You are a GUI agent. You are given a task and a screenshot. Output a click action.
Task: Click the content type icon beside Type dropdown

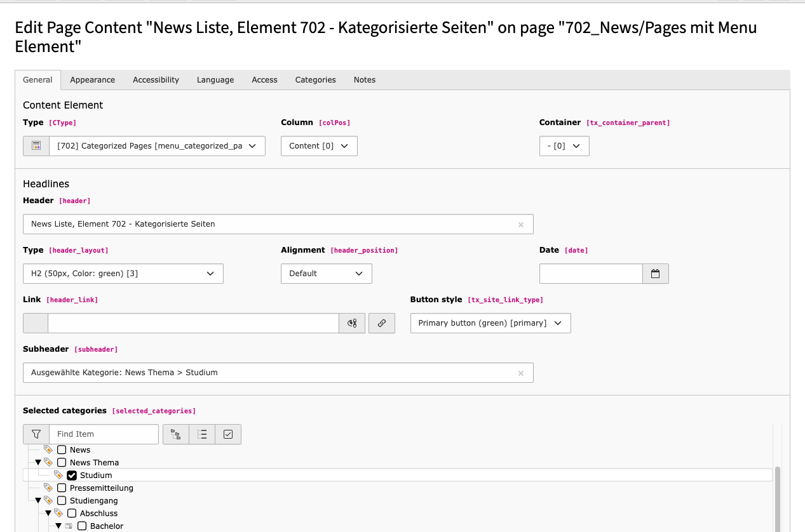[36, 146]
